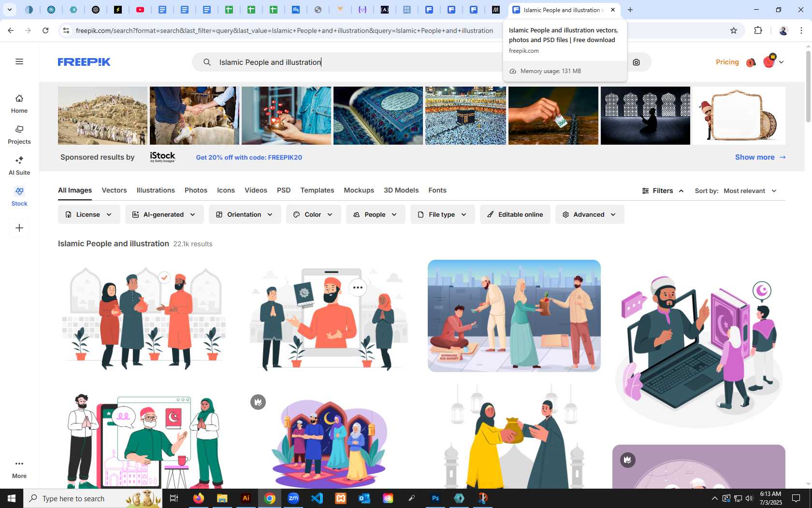Go back to previous page

[11, 30]
